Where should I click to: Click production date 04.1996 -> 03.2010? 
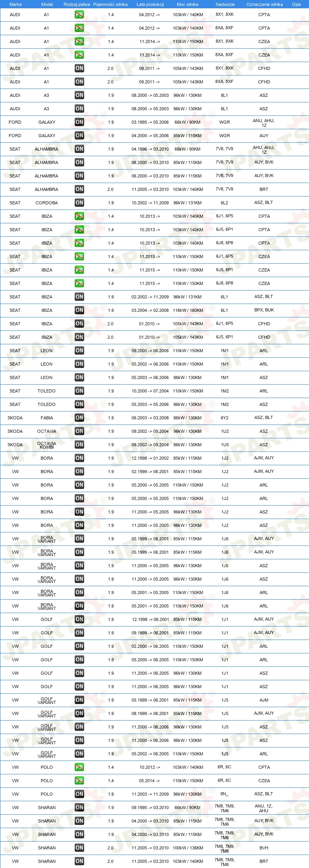(150, 149)
